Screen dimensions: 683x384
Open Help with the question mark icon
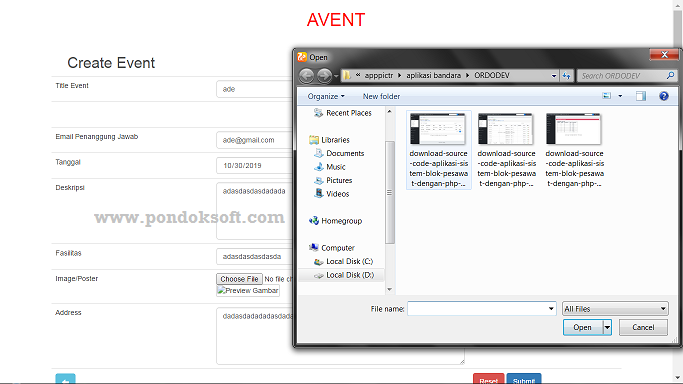(663, 96)
